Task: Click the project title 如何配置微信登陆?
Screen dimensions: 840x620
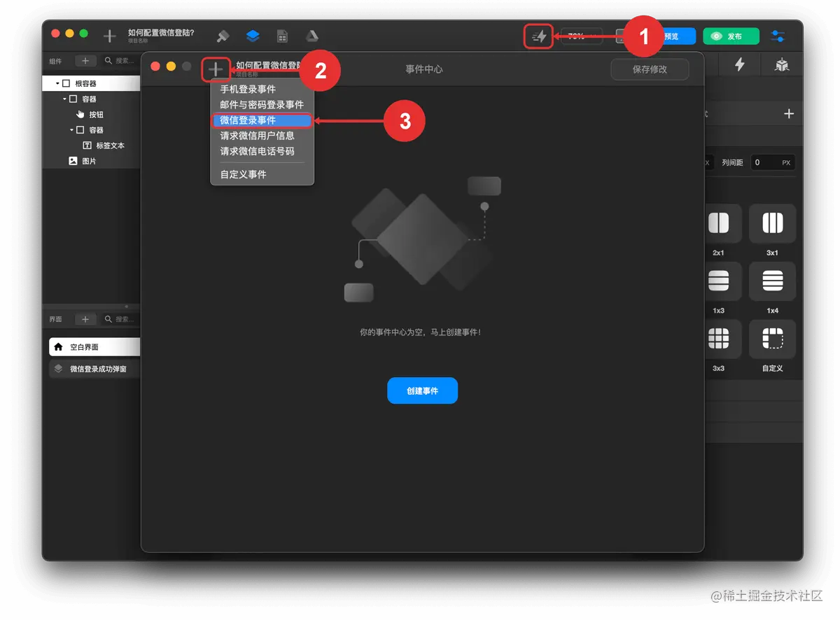Action: tap(161, 33)
